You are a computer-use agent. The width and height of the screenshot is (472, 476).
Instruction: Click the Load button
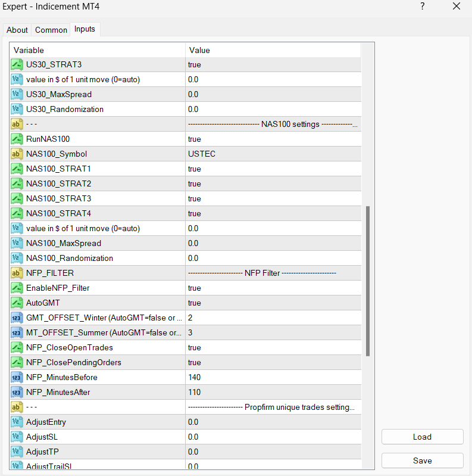pyautogui.click(x=422, y=437)
